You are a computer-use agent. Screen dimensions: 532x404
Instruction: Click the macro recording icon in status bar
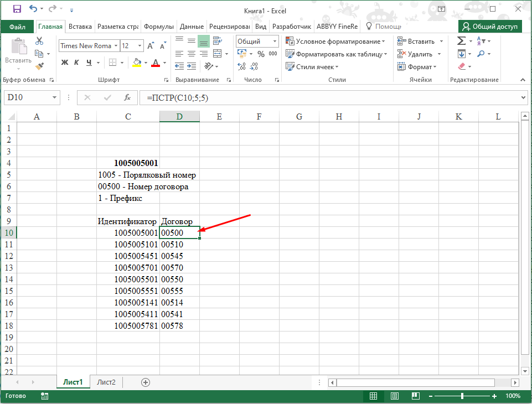coord(44,396)
